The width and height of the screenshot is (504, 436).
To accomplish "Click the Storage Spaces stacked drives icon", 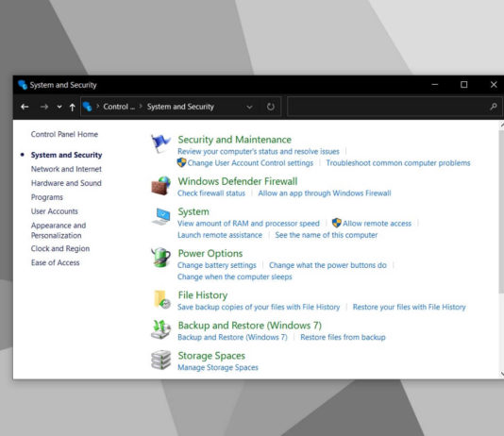I will 160,360.
